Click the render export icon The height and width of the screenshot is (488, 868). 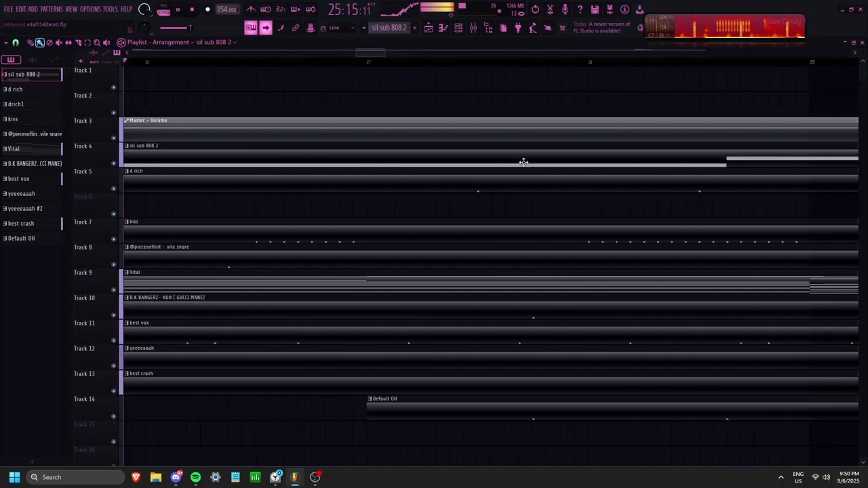610,9
